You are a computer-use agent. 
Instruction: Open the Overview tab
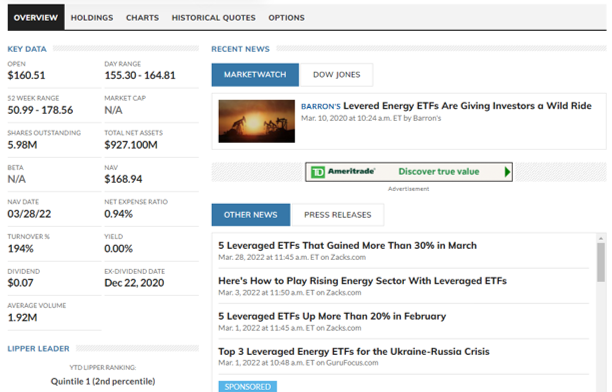36,18
